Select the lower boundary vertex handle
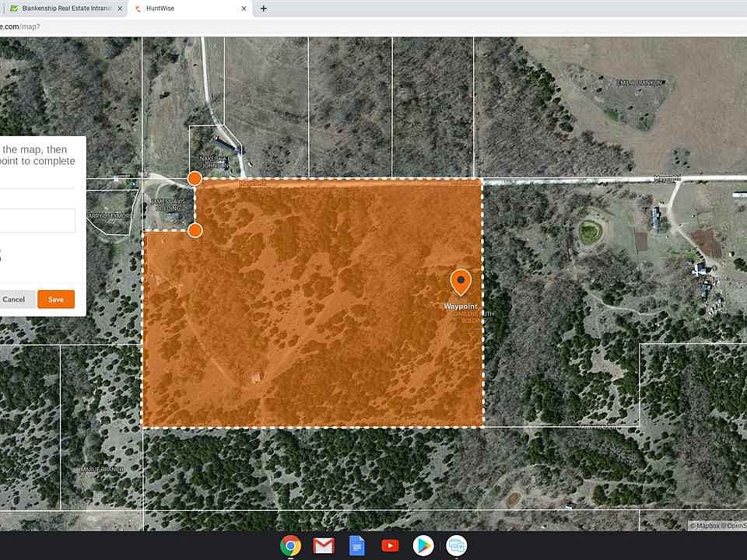The image size is (747, 560). click(x=195, y=230)
